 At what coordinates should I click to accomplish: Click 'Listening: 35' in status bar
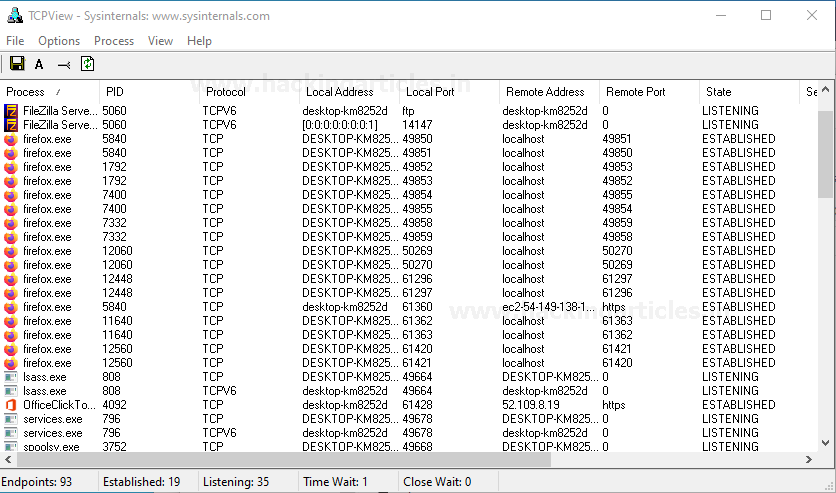[236, 482]
